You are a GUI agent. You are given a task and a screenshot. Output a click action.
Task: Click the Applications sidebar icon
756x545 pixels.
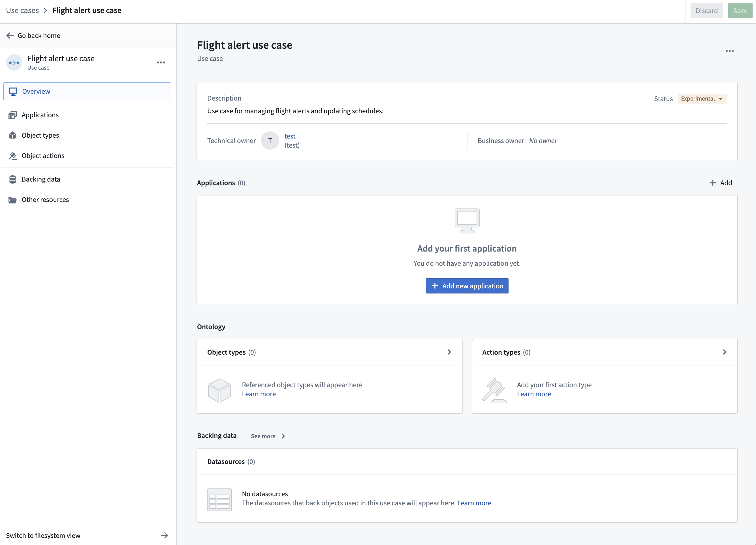click(12, 115)
